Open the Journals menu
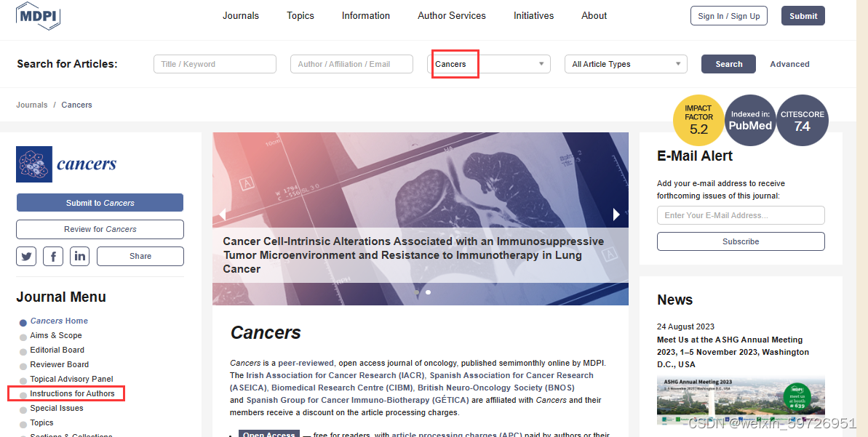The image size is (868, 437). [x=241, y=15]
